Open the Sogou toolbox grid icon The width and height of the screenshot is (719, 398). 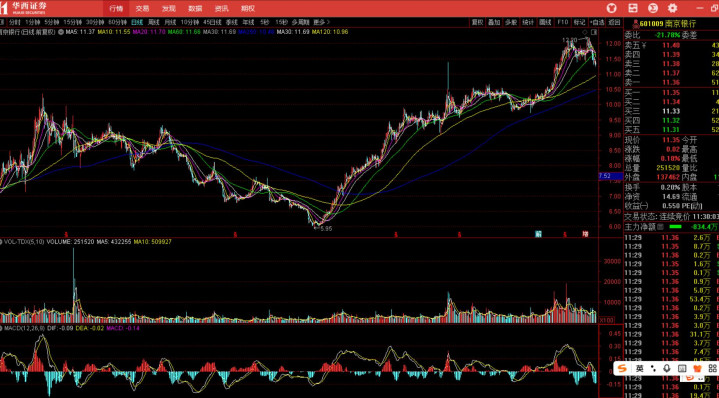click(x=712, y=368)
